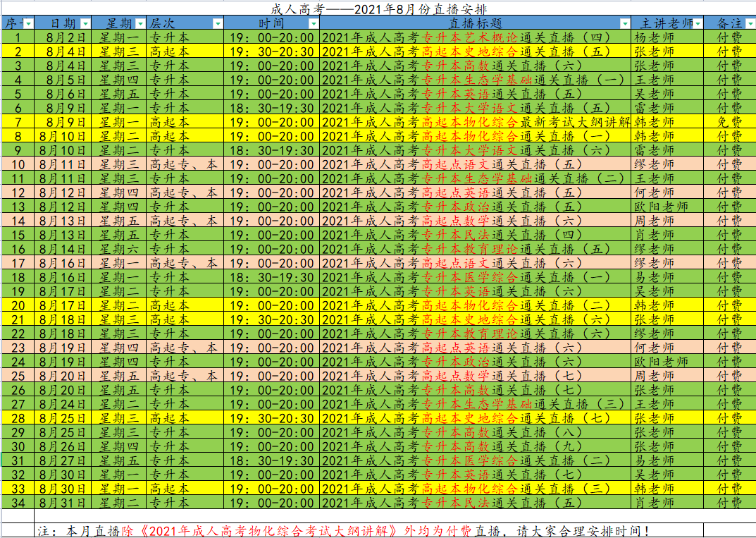The height and width of the screenshot is (538, 756).
Task: Open the 序号 column filter
Action: 27,22
